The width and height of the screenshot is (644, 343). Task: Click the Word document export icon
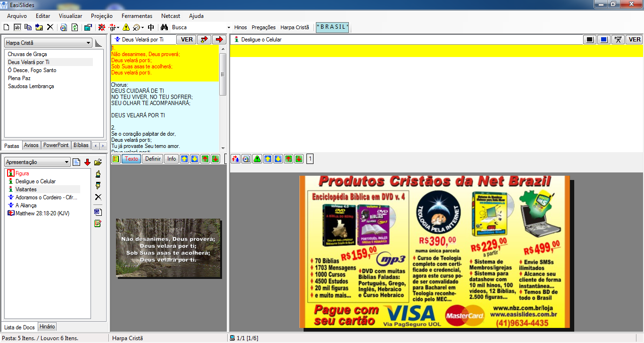pyautogui.click(x=98, y=212)
